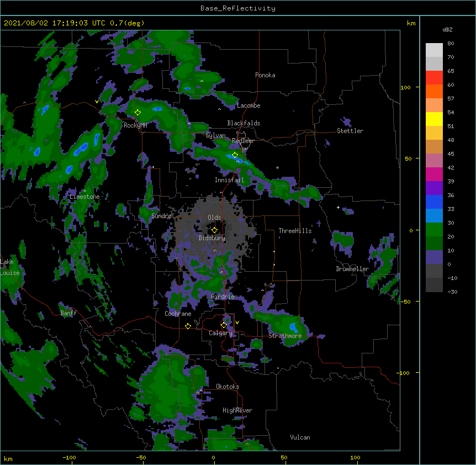
Task: Select the timestamp 2021/08/02 17:19:03 UTC
Action: (x=55, y=23)
